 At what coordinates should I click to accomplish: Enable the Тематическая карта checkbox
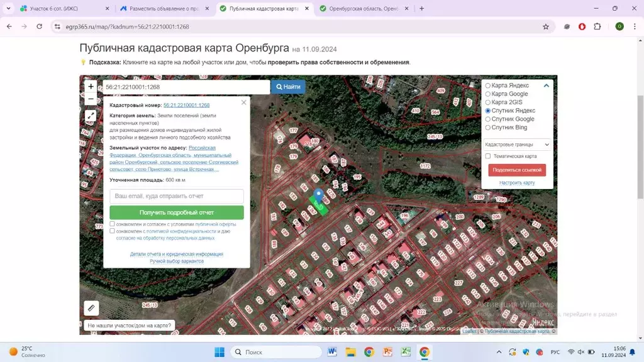(487, 157)
